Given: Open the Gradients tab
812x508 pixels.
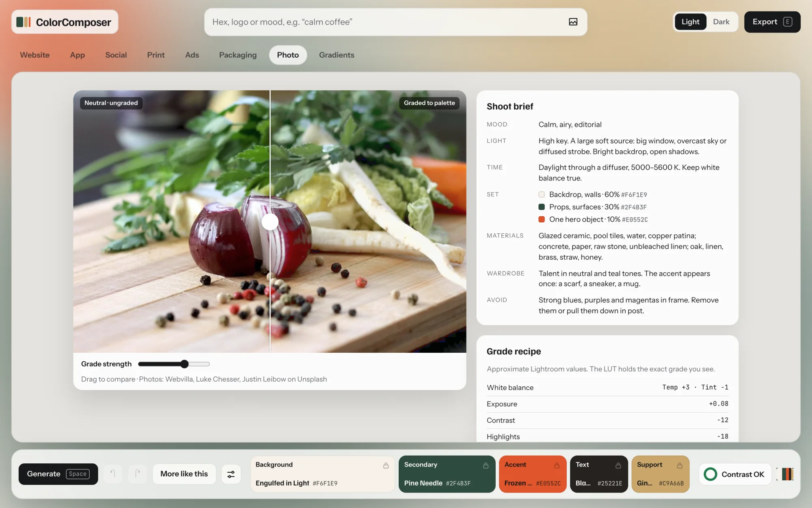Looking at the screenshot, I should (x=337, y=55).
